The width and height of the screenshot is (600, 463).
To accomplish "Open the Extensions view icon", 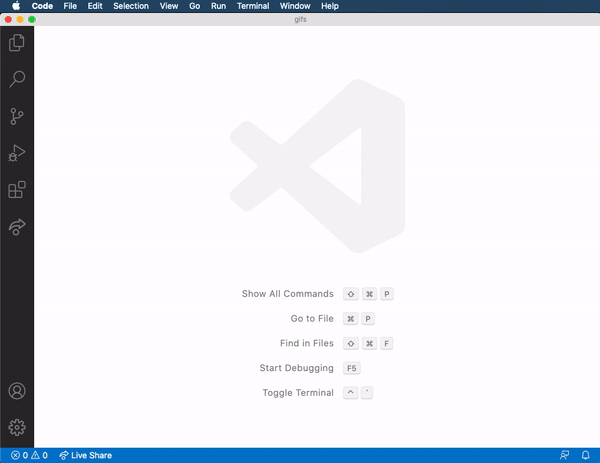I will click(16, 190).
